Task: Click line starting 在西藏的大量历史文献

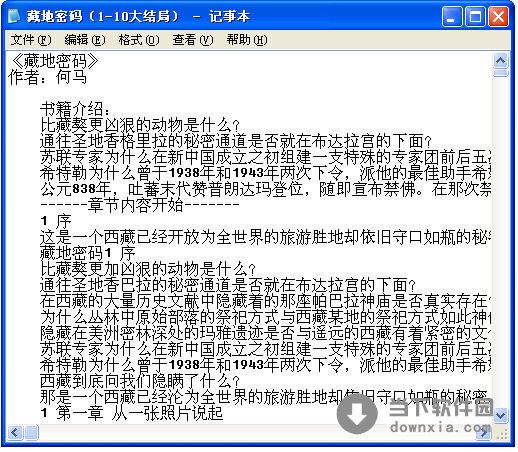Action: coord(266,301)
